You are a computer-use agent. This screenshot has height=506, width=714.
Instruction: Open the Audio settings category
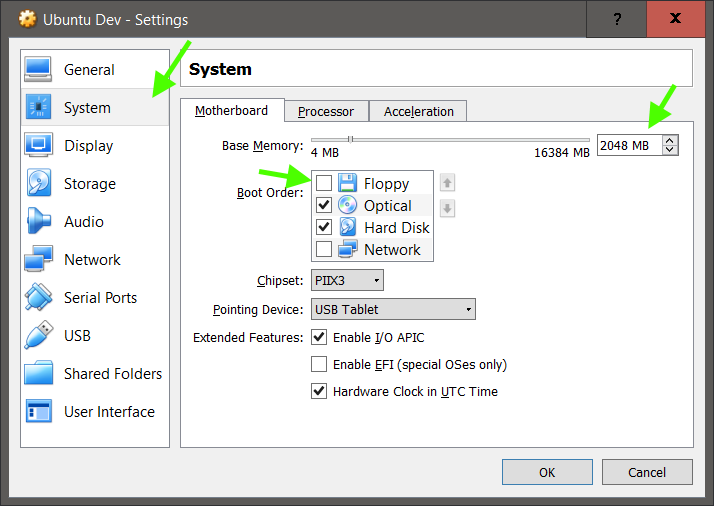click(x=95, y=221)
